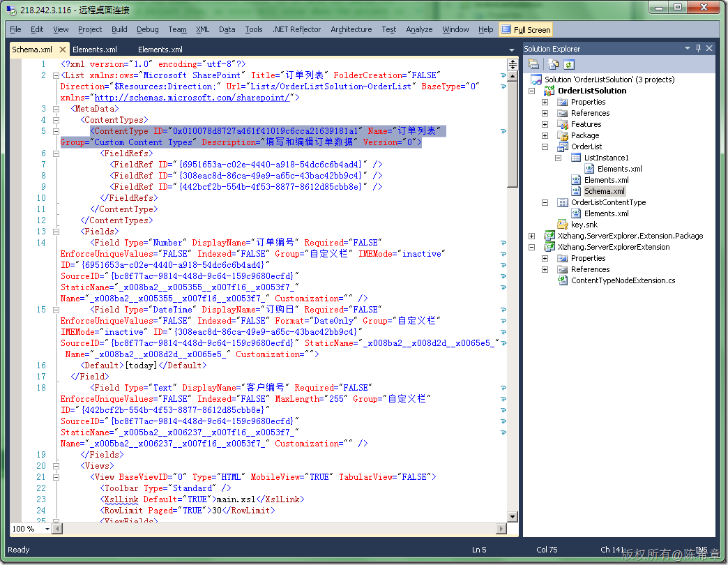Open the Build menu
Viewport: 728px width, 565px height.
coord(119,30)
